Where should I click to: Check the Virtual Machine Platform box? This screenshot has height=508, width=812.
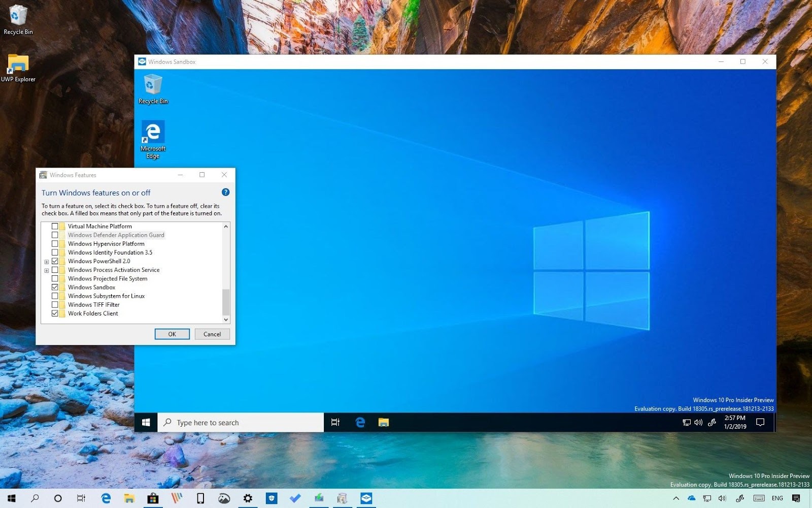click(x=56, y=226)
